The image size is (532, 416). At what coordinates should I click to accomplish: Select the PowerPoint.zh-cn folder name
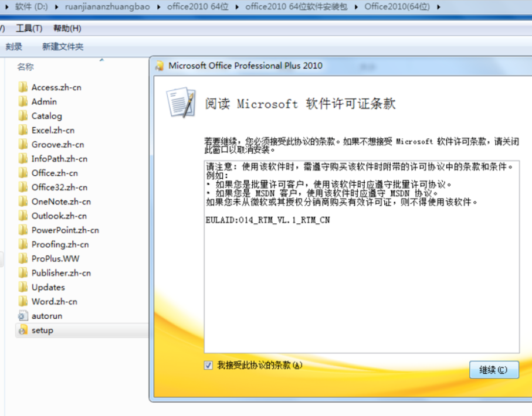pyautogui.click(x=65, y=230)
